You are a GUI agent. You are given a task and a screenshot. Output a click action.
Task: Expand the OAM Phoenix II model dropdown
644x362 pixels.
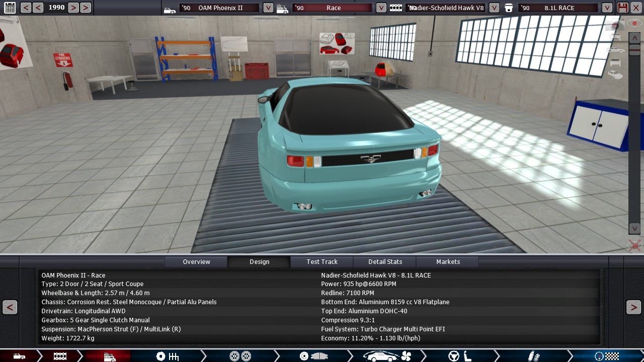(268, 8)
